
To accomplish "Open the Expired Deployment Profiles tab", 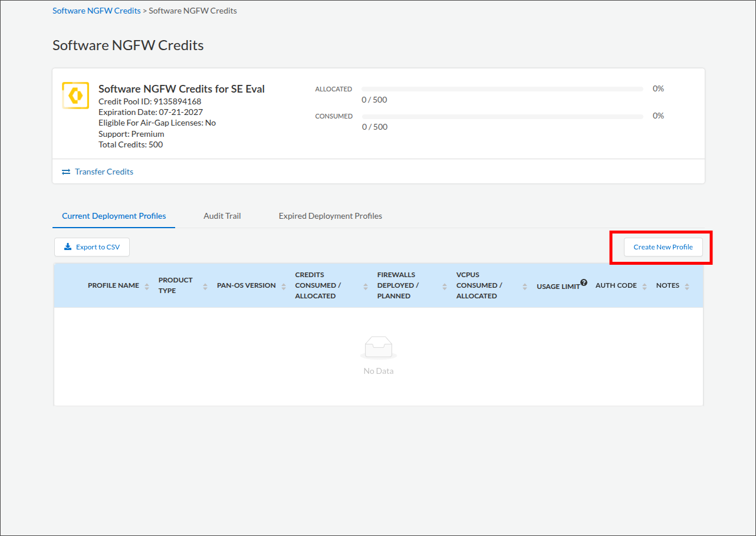I will pos(330,216).
